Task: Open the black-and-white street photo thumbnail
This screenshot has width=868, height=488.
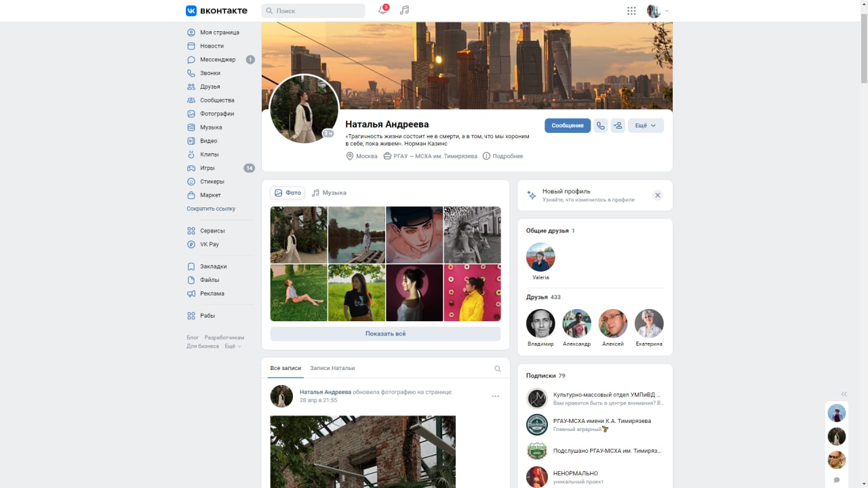Action: point(473,235)
